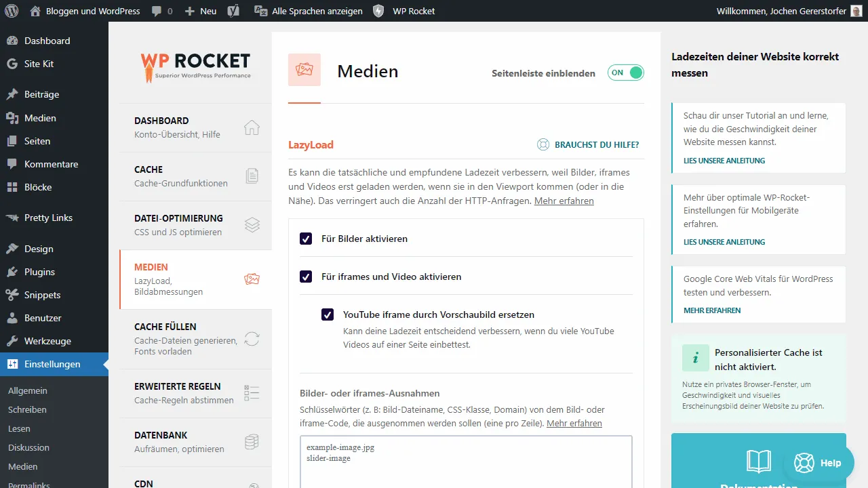
Task: Click the Pretty Links star icon
Action: (x=12, y=218)
